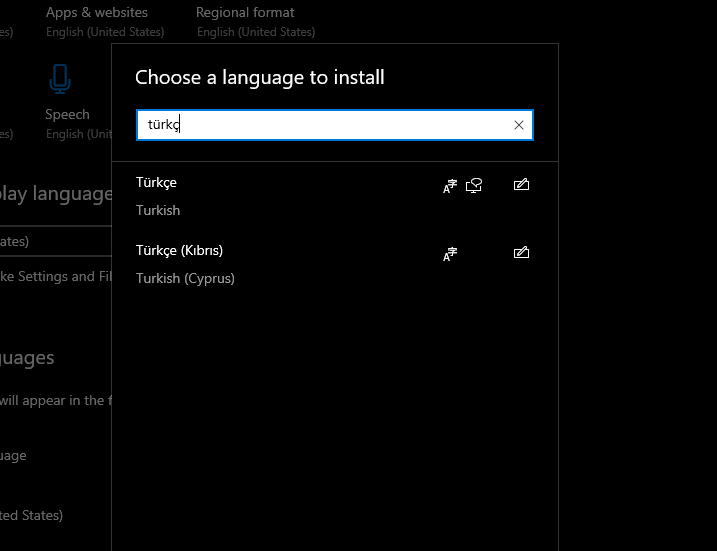The image size is (717, 551).
Task: Focus the language search input field
Action: coord(320,125)
